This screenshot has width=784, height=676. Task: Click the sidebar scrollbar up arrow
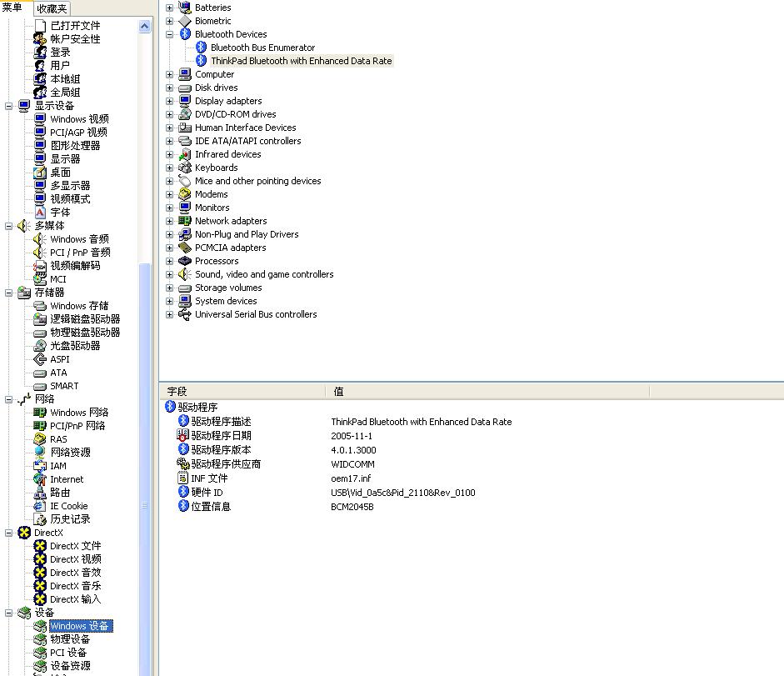145,26
